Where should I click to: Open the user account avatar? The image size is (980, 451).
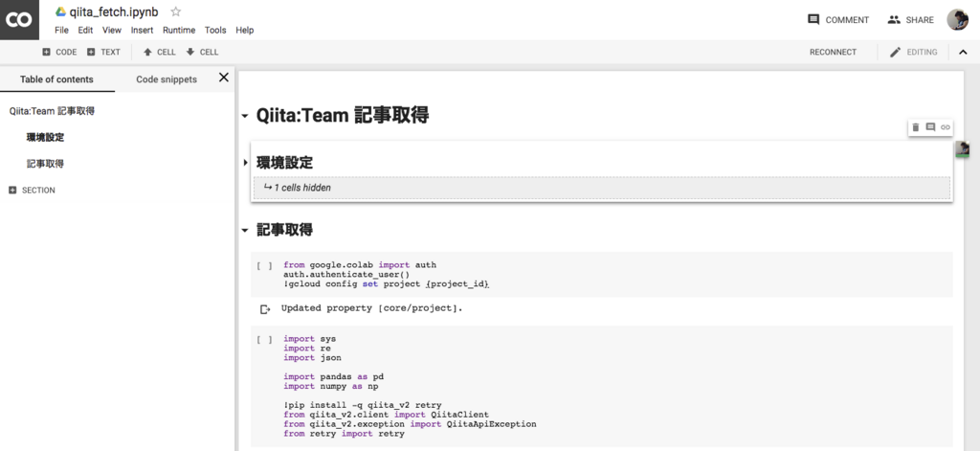957,20
